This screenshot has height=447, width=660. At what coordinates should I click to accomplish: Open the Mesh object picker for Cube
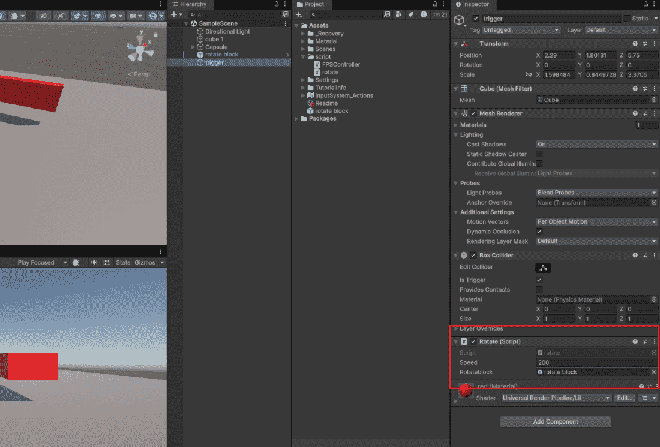[654, 100]
